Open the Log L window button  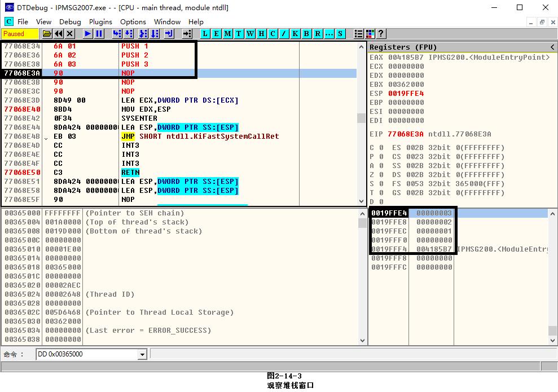pos(205,34)
